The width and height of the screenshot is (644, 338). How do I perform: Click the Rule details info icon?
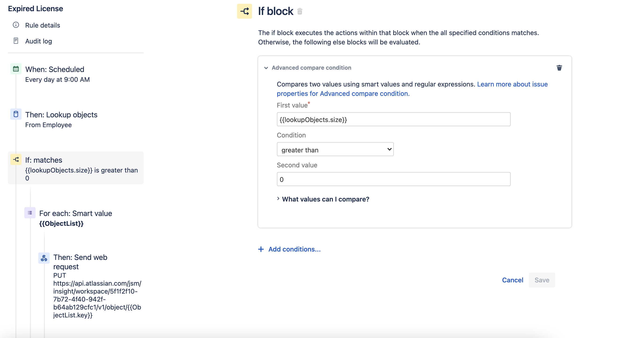(16, 25)
